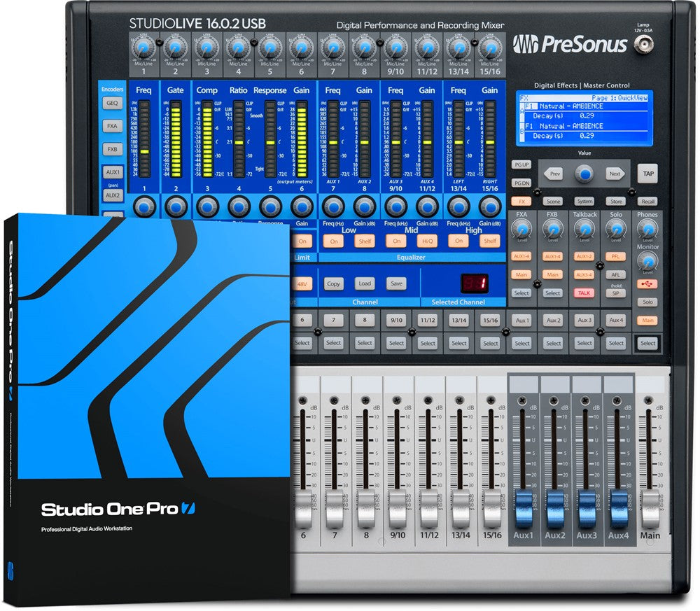The width and height of the screenshot is (700, 611).
Task: Open the Scene menu page
Action: click(x=553, y=202)
